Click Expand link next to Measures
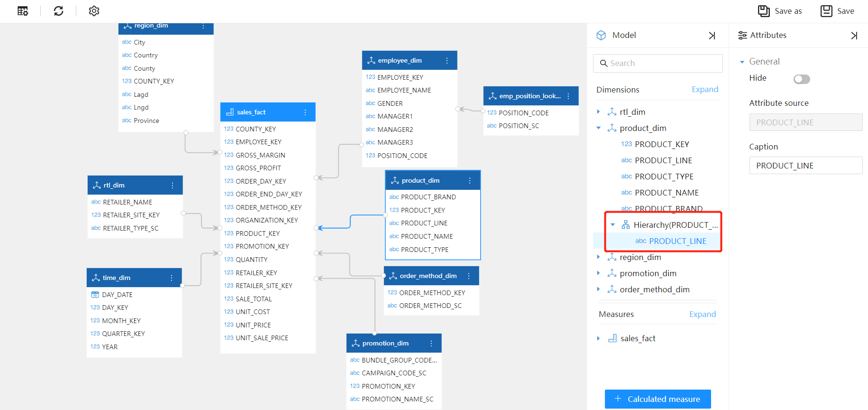 click(703, 314)
